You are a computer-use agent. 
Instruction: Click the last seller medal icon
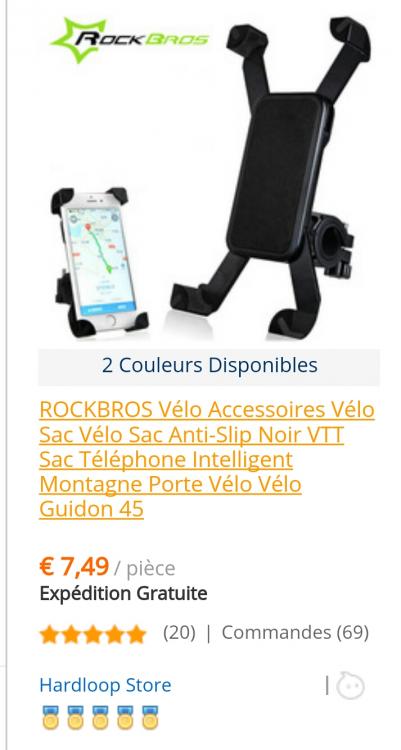coord(150,717)
